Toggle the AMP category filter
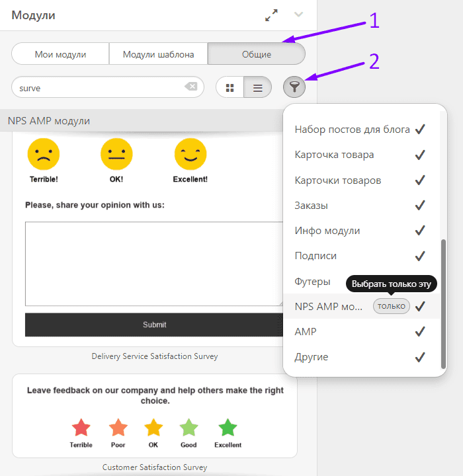The image size is (463, 476). [x=419, y=332]
